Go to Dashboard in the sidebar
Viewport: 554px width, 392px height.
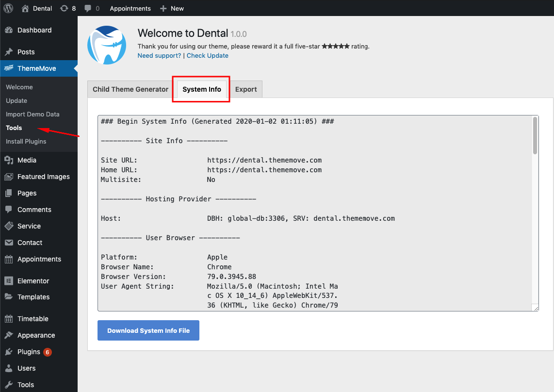point(34,31)
